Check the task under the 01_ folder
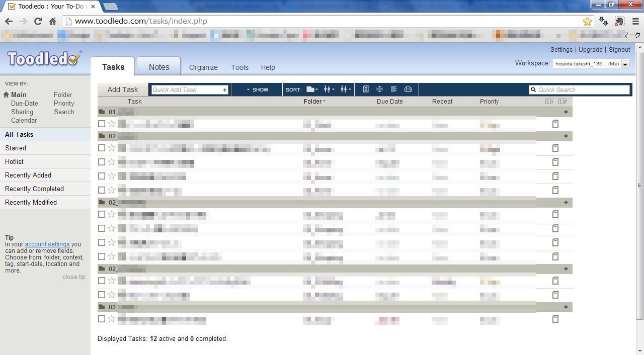The image size is (644, 355). click(x=102, y=124)
